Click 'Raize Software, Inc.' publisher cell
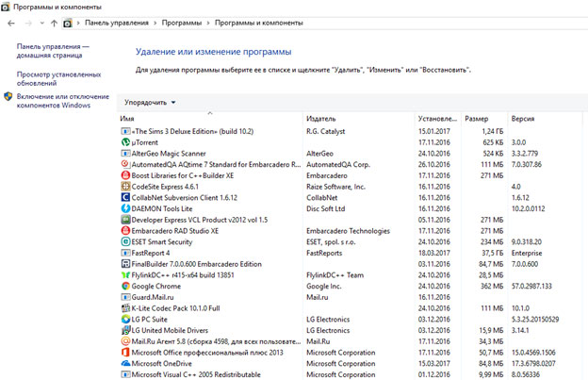The height and width of the screenshot is (380, 588). (335, 187)
